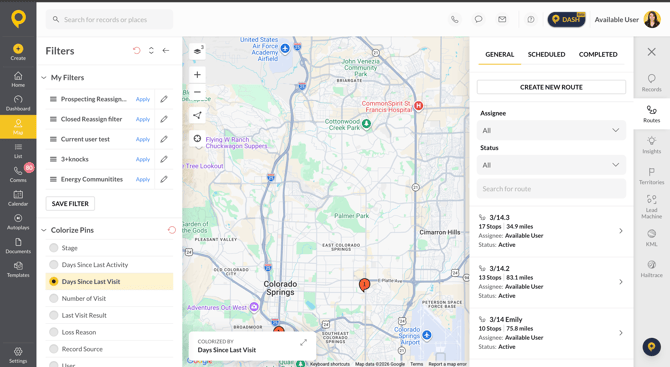The width and height of the screenshot is (670, 367).
Task: Edit the Prospecting Reassign filter pencil
Action: click(x=164, y=99)
